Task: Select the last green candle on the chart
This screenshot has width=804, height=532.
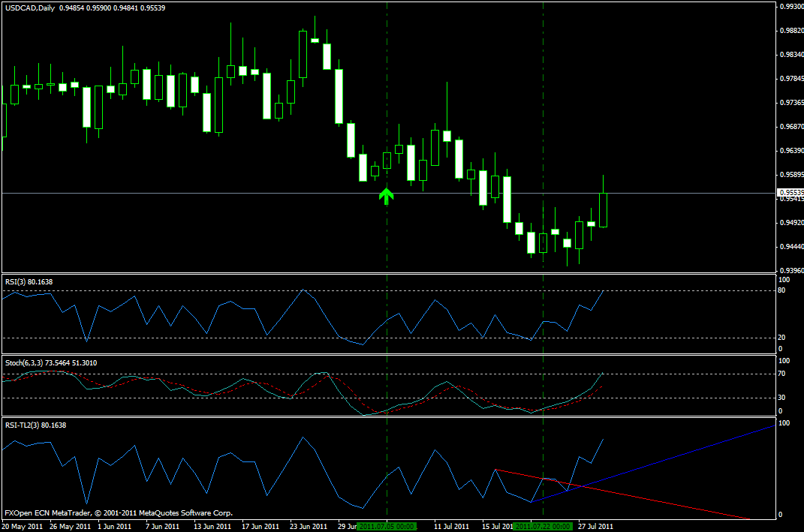Action: 603,210
